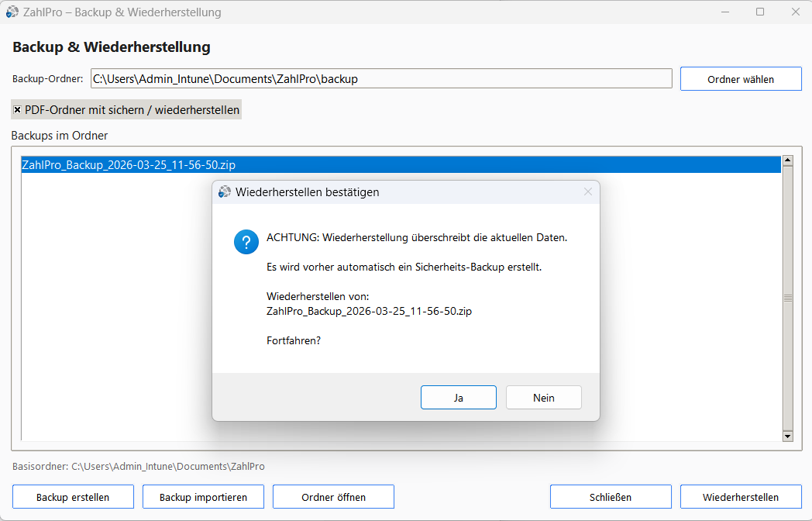Click the Schließen button

tap(611, 496)
